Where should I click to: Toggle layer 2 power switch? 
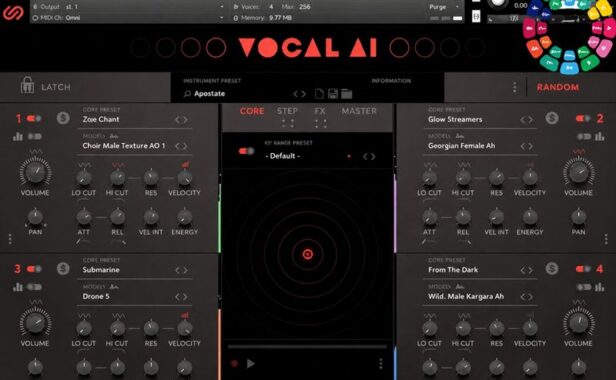(x=583, y=118)
